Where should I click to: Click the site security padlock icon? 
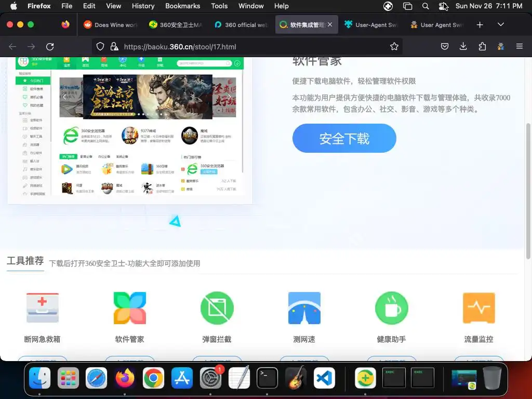click(114, 46)
